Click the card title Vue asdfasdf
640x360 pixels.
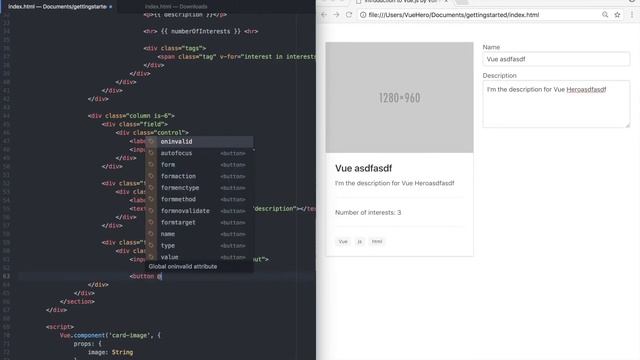pyautogui.click(x=363, y=168)
